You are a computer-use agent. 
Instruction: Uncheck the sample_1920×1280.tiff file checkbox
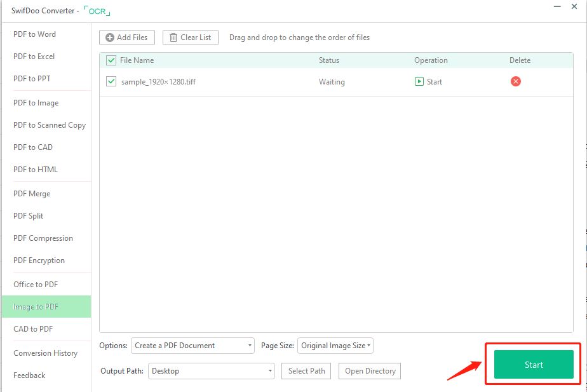click(111, 81)
